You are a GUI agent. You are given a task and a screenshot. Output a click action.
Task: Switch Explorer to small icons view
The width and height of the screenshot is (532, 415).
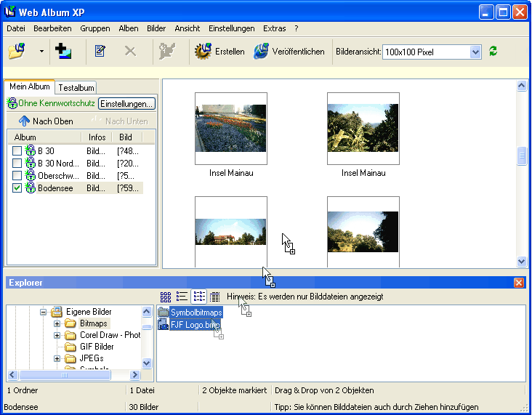[182, 297]
